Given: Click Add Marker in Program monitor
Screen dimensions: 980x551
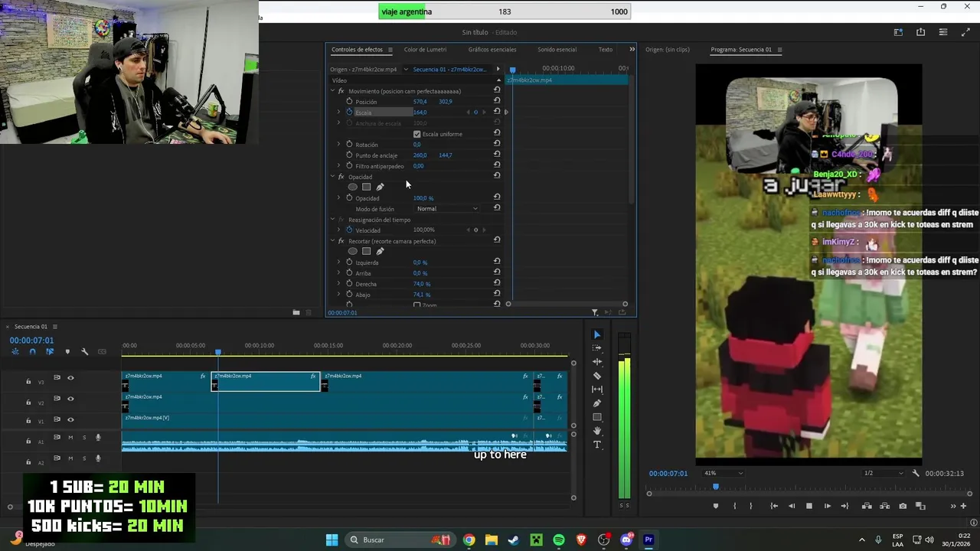Looking at the screenshot, I should 716,506.
